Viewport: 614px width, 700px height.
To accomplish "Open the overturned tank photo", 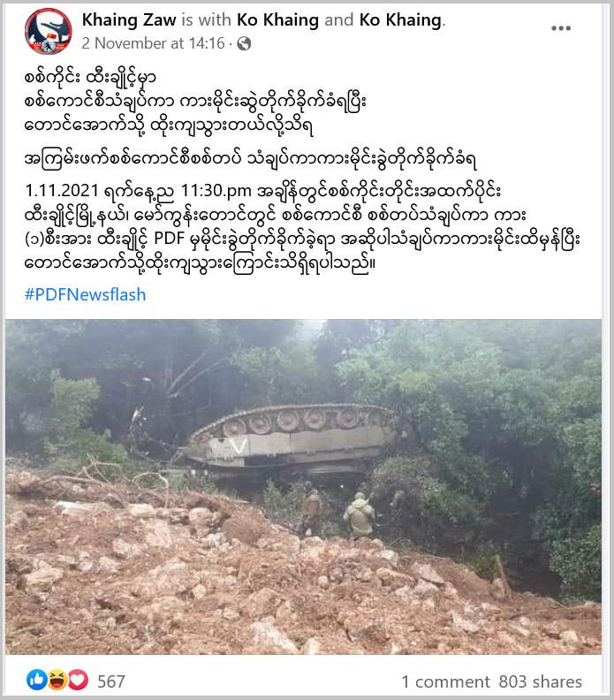I will click(303, 487).
